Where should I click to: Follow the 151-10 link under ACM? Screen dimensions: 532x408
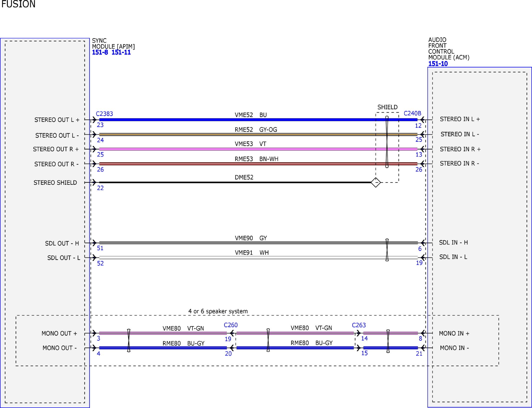[438, 64]
